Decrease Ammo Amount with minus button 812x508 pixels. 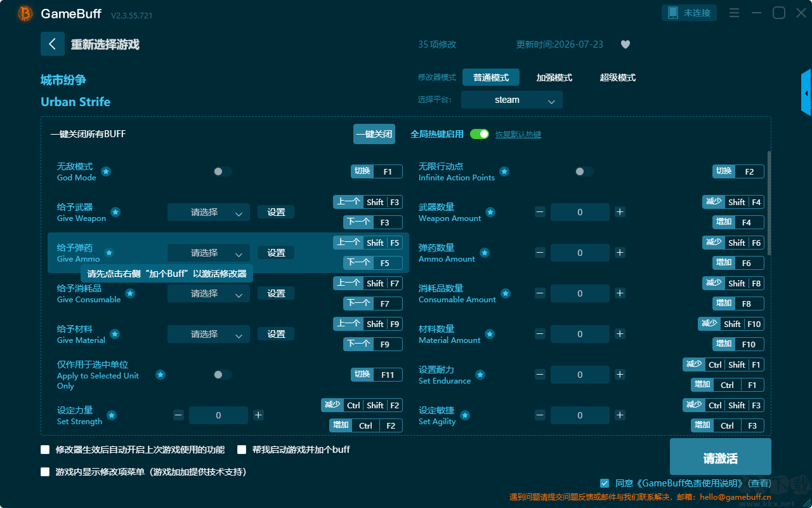click(x=540, y=253)
